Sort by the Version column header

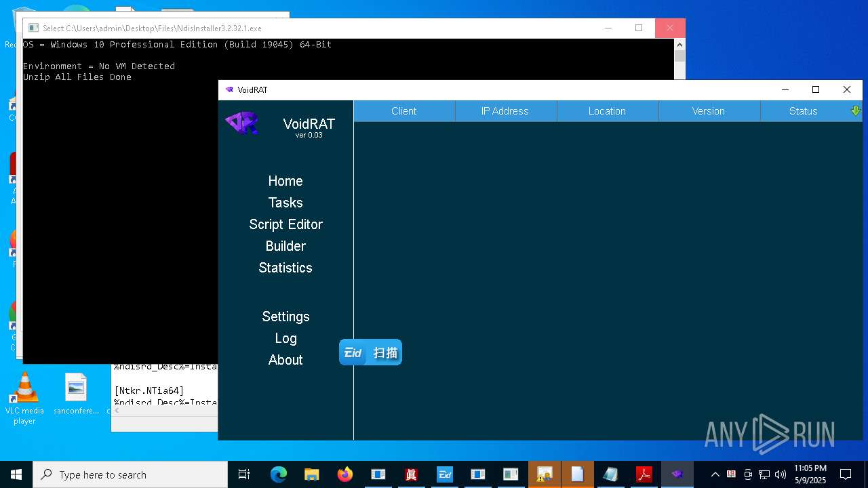(x=709, y=111)
